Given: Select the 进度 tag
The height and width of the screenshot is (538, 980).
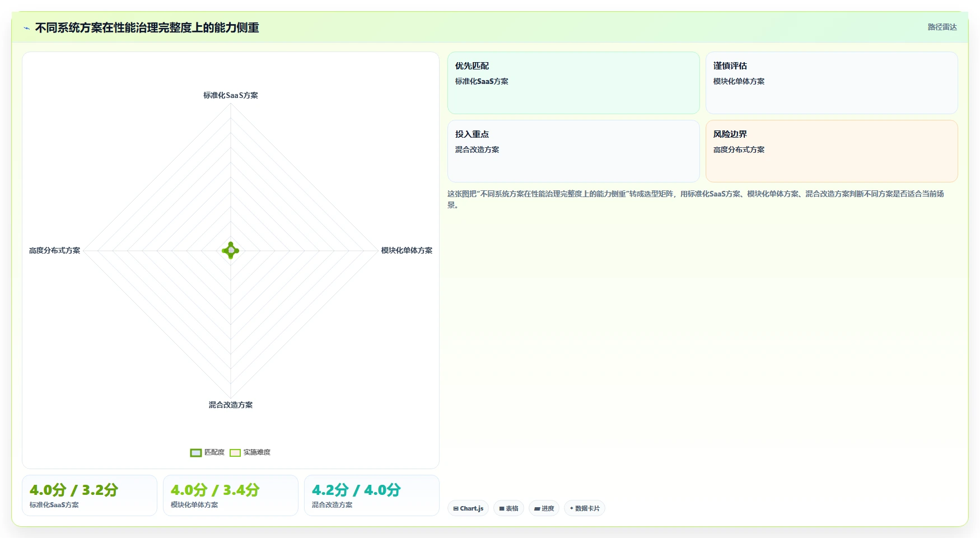Looking at the screenshot, I should click(544, 508).
